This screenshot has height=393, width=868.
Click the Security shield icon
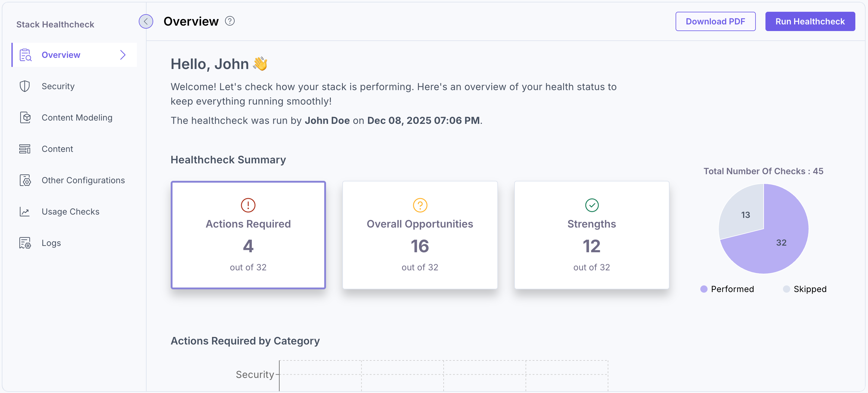click(25, 86)
